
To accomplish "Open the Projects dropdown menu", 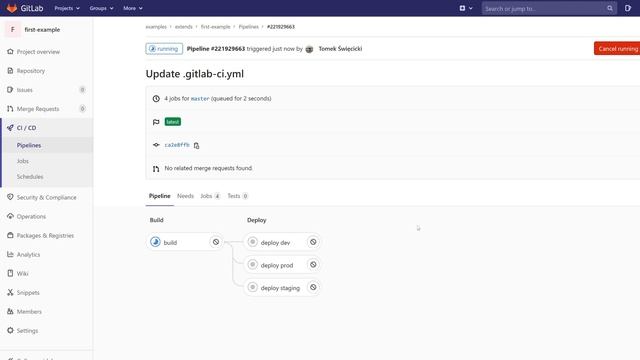I will click(67, 8).
